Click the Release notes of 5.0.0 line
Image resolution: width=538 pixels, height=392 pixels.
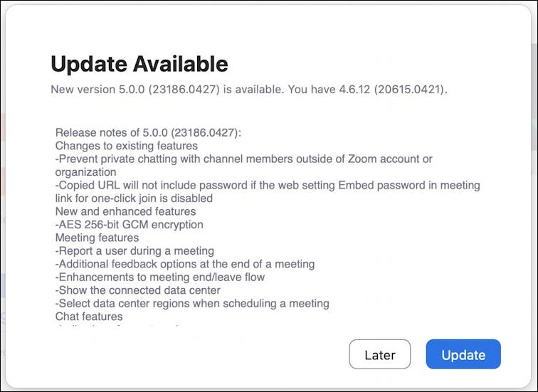(x=148, y=132)
